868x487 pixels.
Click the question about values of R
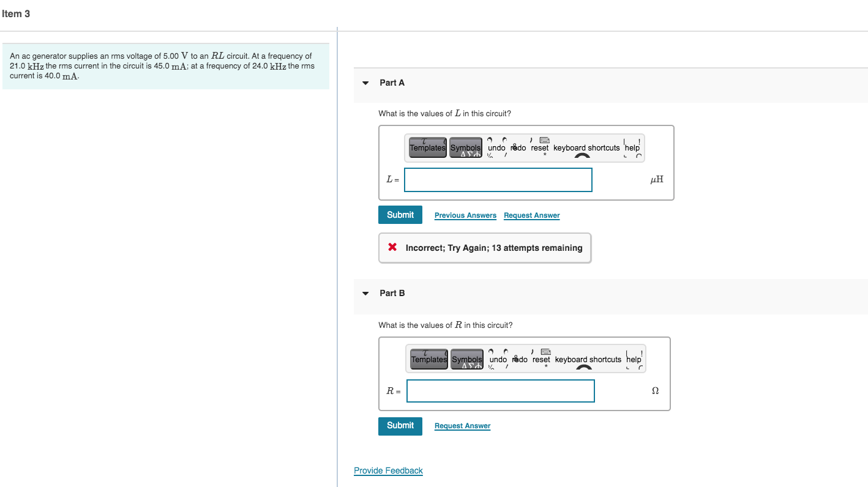pos(446,325)
